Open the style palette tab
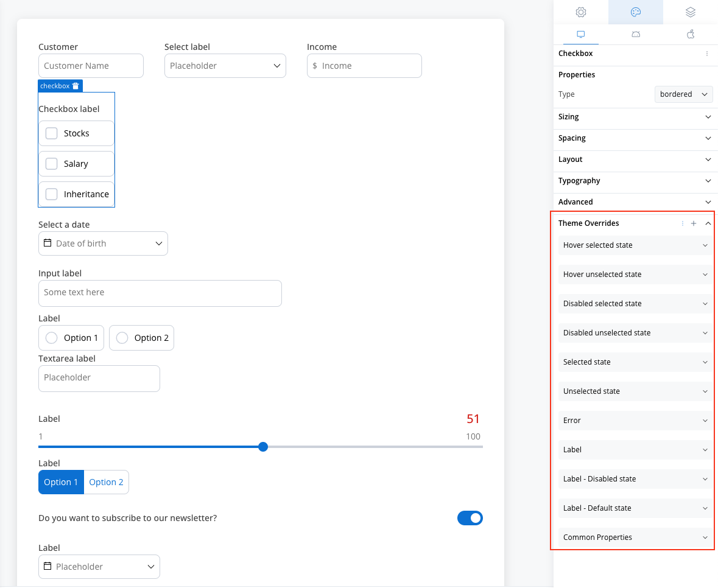Screen dimensions: 718x588 [x=636, y=12]
